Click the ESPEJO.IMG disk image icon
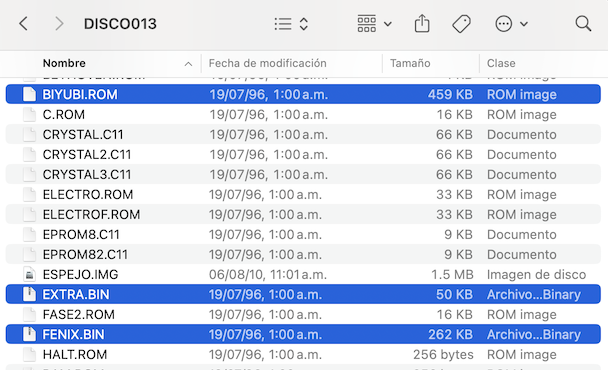Image resolution: width=608 pixels, height=370 pixels. click(x=29, y=275)
